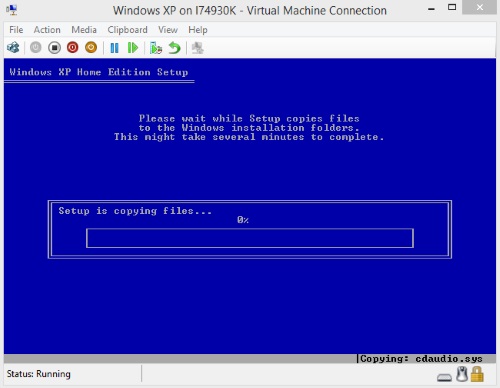This screenshot has height=388, width=500.
Task: Create a checkpoint snapshot icon
Action: point(156,48)
